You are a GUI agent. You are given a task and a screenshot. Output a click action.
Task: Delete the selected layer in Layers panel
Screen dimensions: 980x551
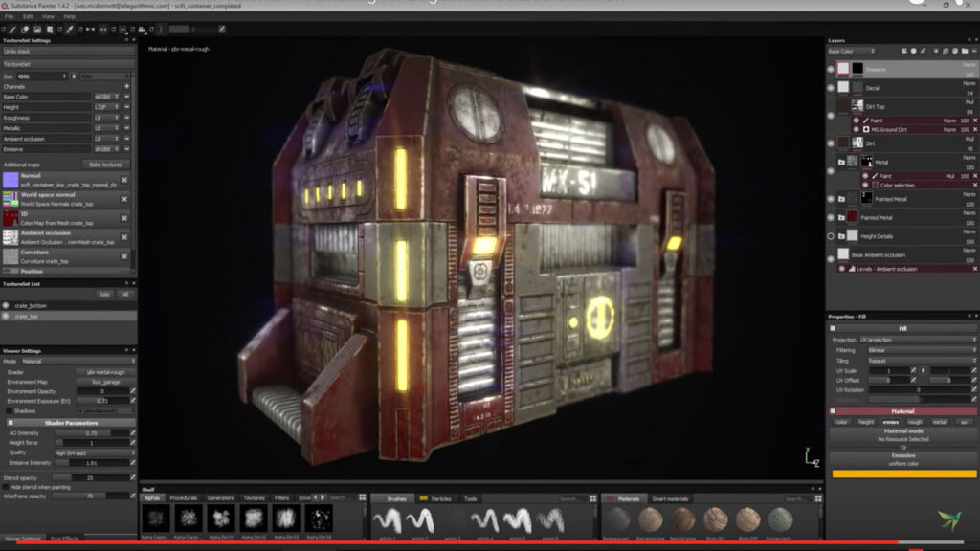pos(973,51)
